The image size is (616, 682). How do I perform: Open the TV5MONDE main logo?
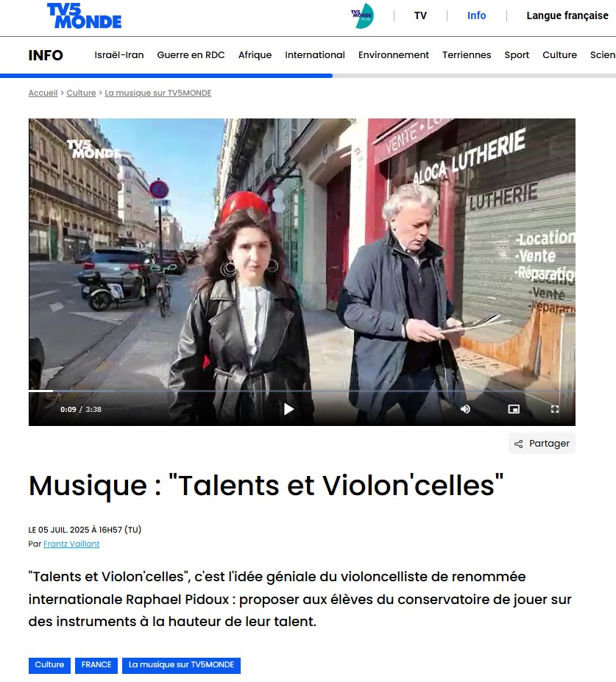pos(84,15)
